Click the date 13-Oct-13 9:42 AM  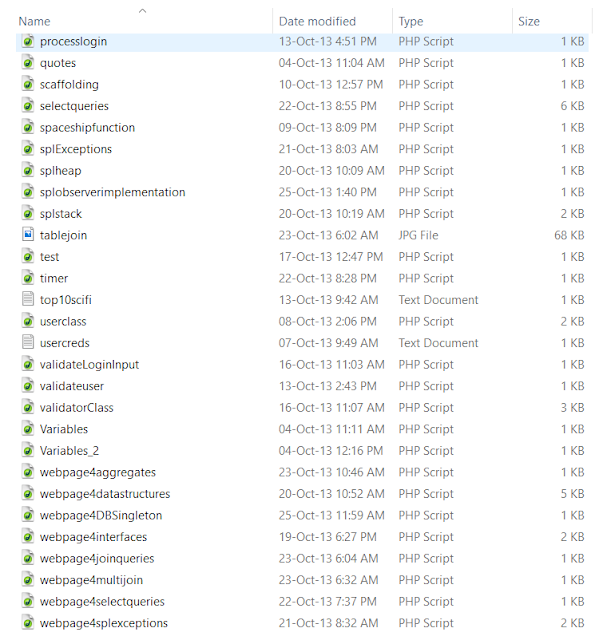point(329,300)
